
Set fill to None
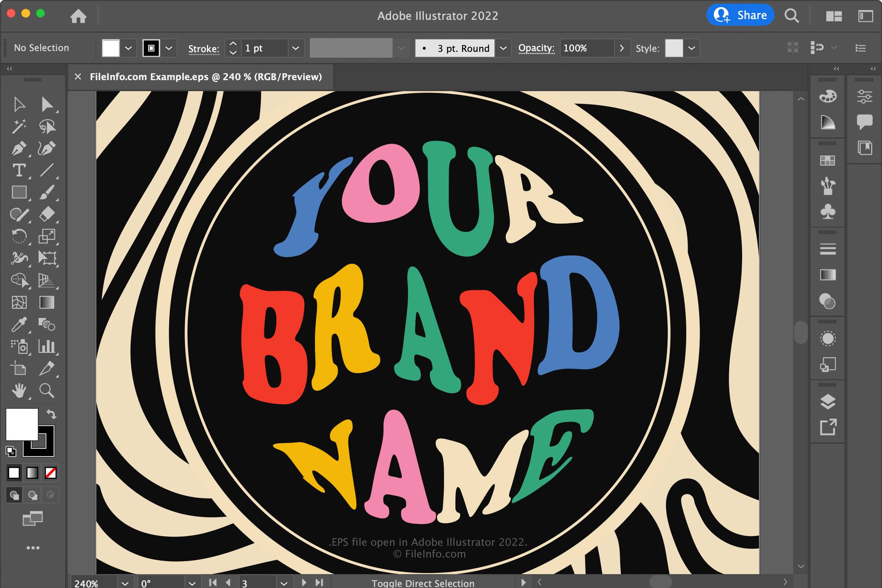51,473
